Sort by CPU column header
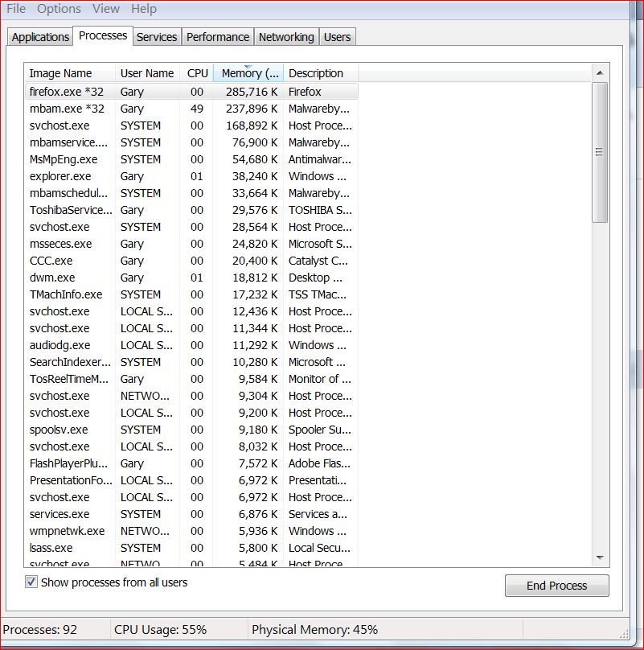Screen dimensions: 644x650 click(197, 73)
